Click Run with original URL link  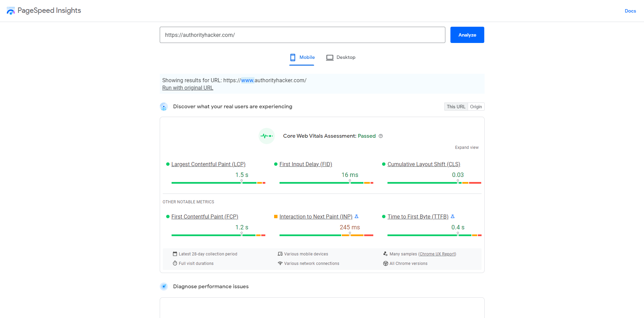click(x=187, y=88)
